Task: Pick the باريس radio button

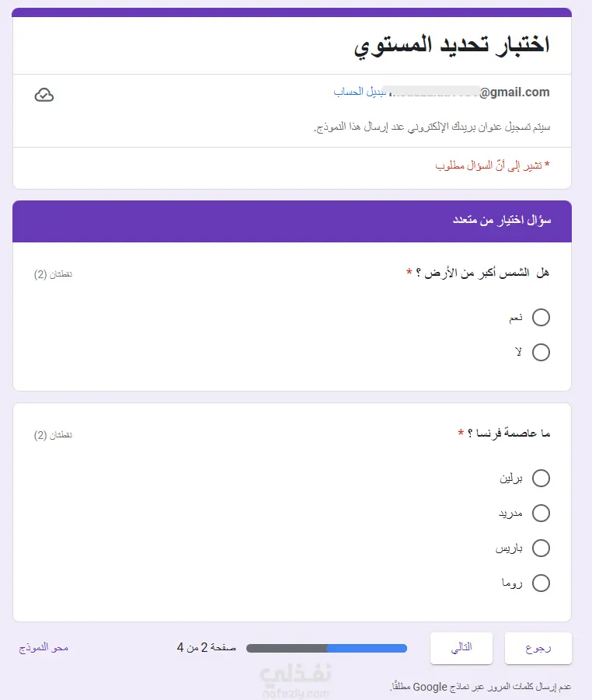Action: 541,548
